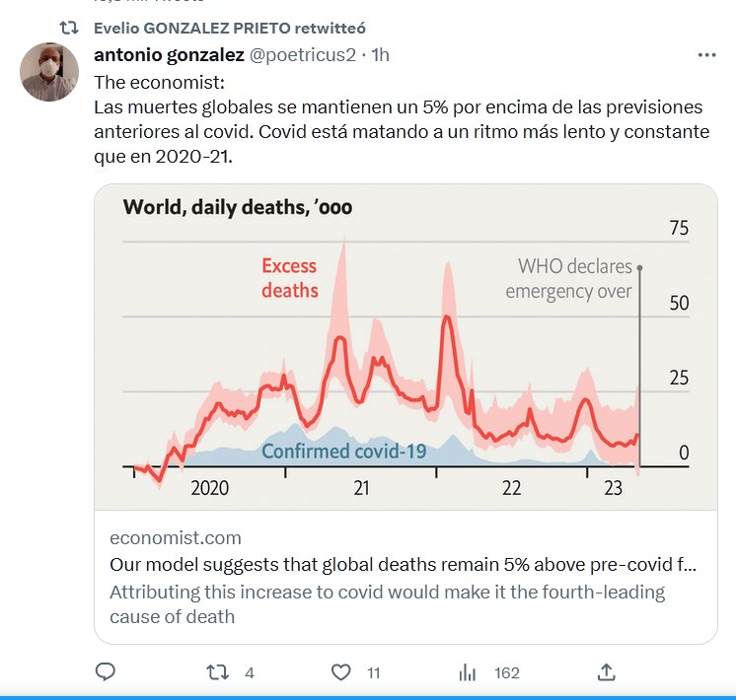Open the article headline about global deaths
Viewport: 736px width, 700px height.
coord(403,565)
